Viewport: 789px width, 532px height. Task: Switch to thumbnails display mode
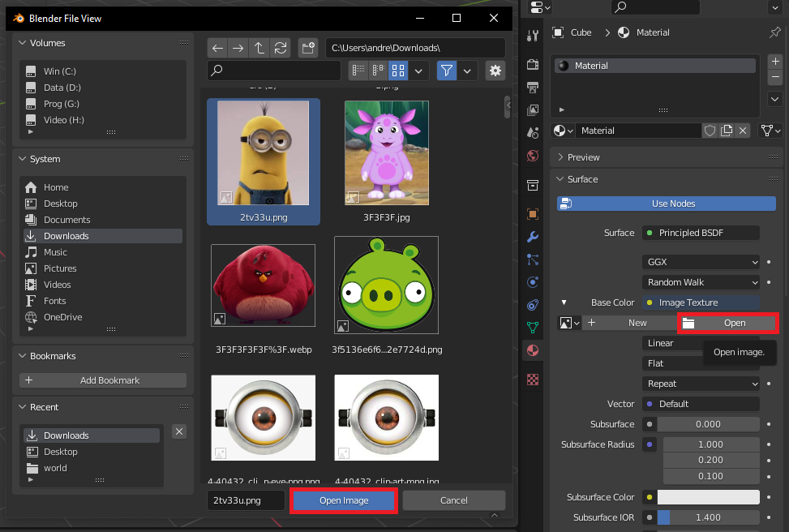tap(398, 71)
